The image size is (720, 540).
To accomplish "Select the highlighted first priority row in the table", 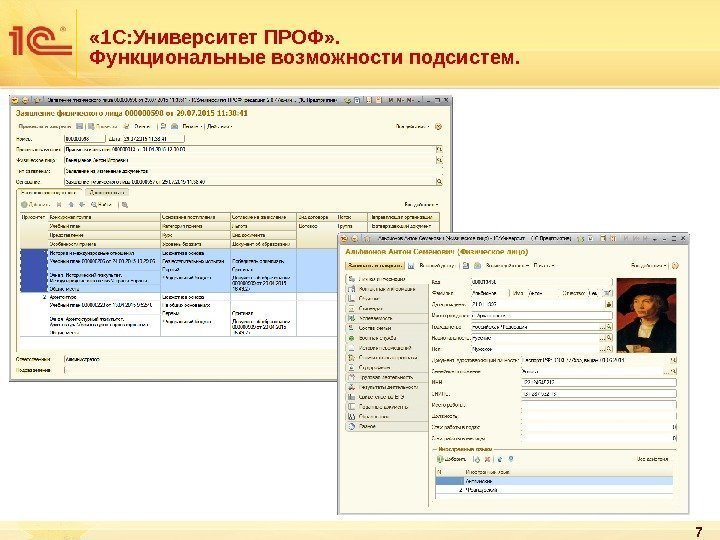I will click(179, 271).
